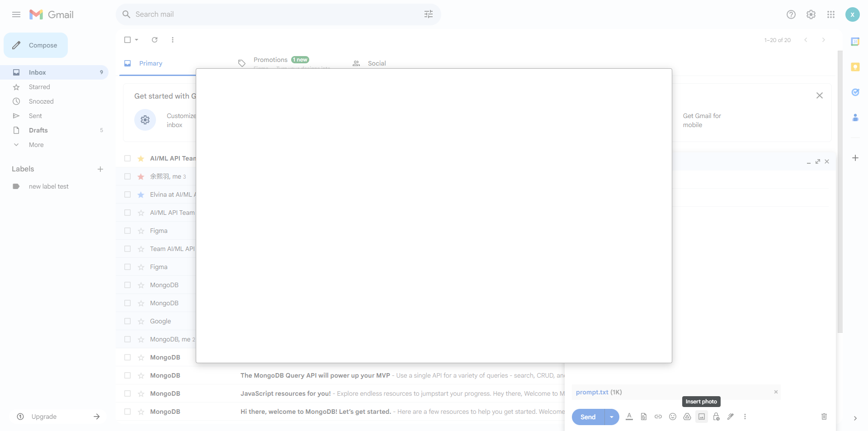Open Google Calendar side panel
The width and height of the screenshot is (868, 431).
click(x=855, y=42)
